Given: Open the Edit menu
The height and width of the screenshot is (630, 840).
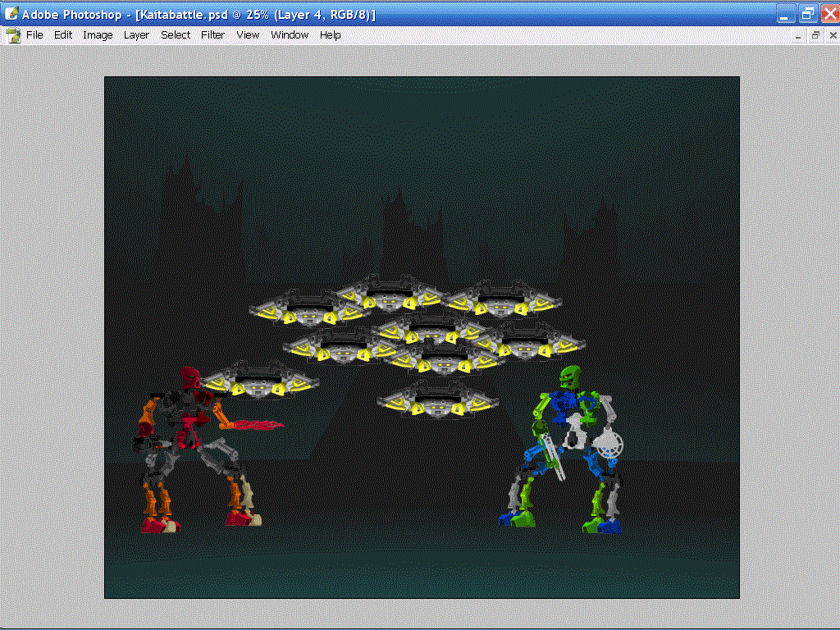Looking at the screenshot, I should (x=62, y=35).
